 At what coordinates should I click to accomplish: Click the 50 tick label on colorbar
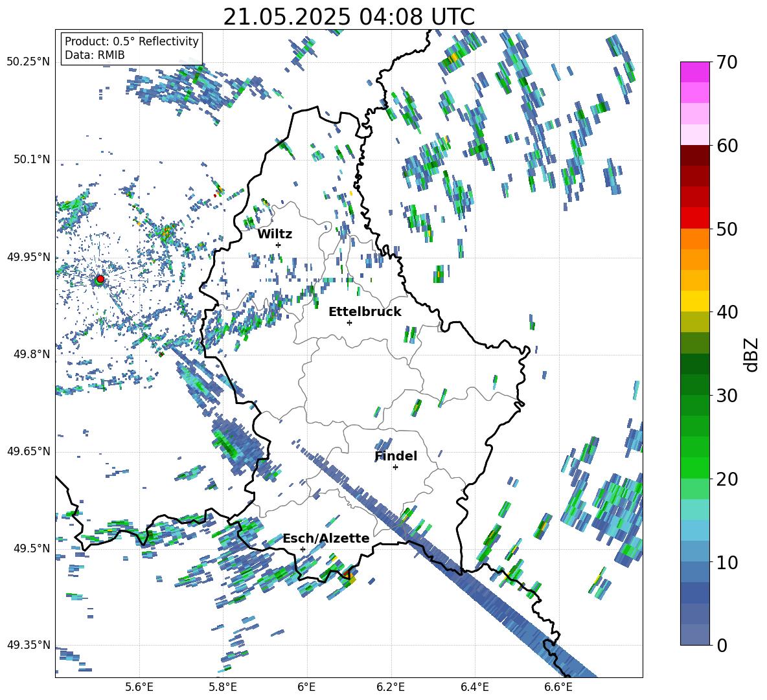pos(727,229)
